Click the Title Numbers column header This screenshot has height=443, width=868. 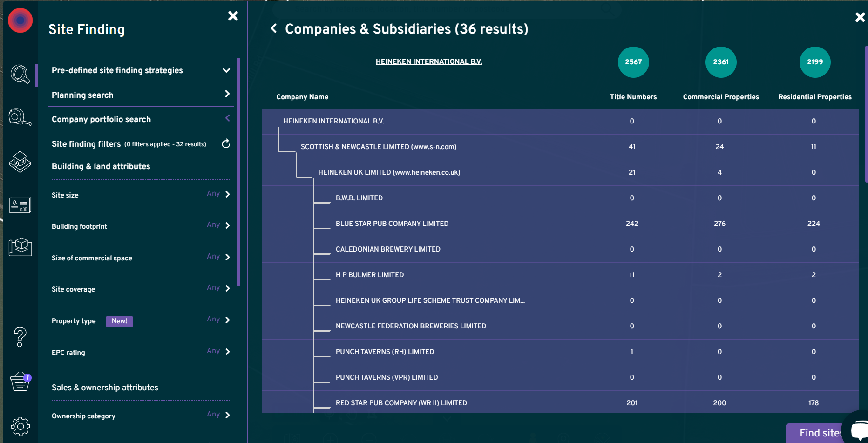coord(633,97)
